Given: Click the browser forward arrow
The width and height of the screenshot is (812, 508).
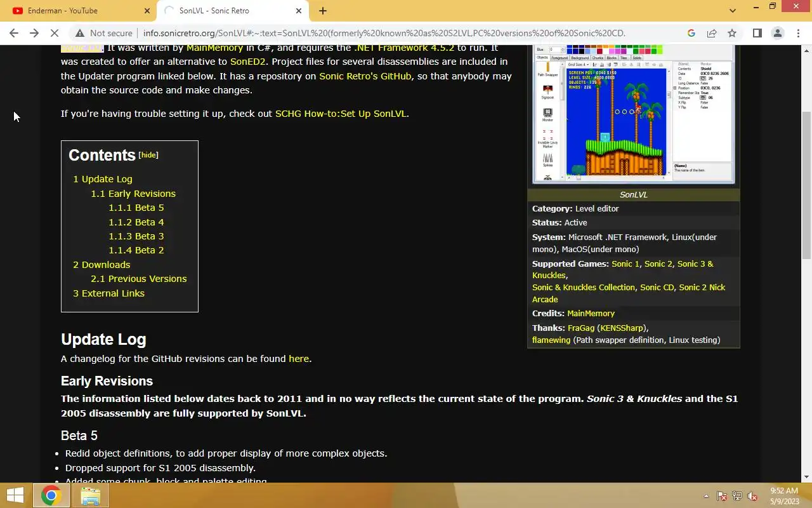Looking at the screenshot, I should click(x=34, y=33).
